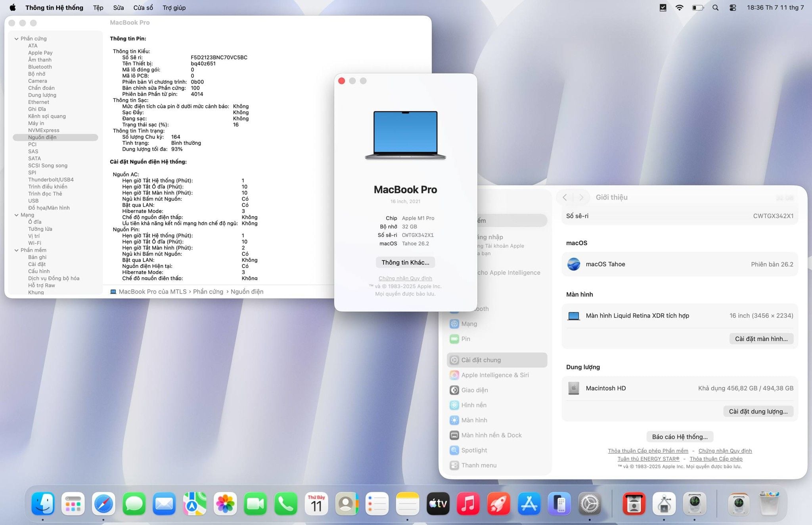The height and width of the screenshot is (525, 812).
Task: Open the date and time in menu bar
Action: pos(776,8)
